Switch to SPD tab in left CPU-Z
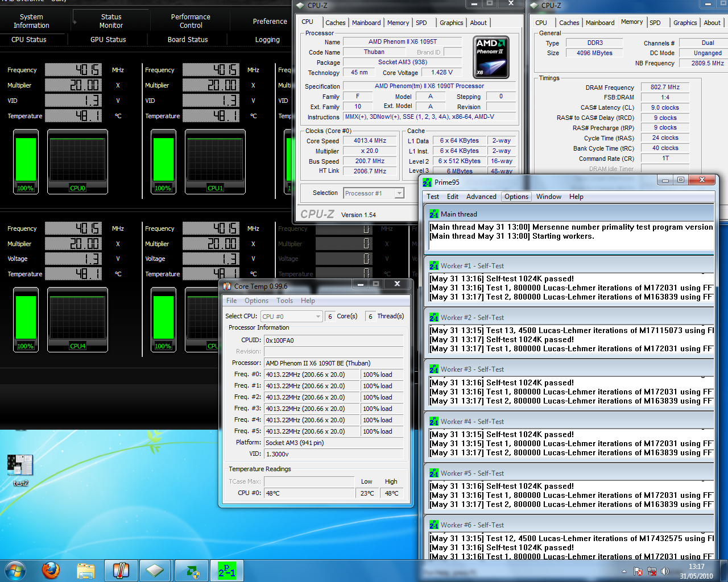The width and height of the screenshot is (728, 582). point(421,23)
